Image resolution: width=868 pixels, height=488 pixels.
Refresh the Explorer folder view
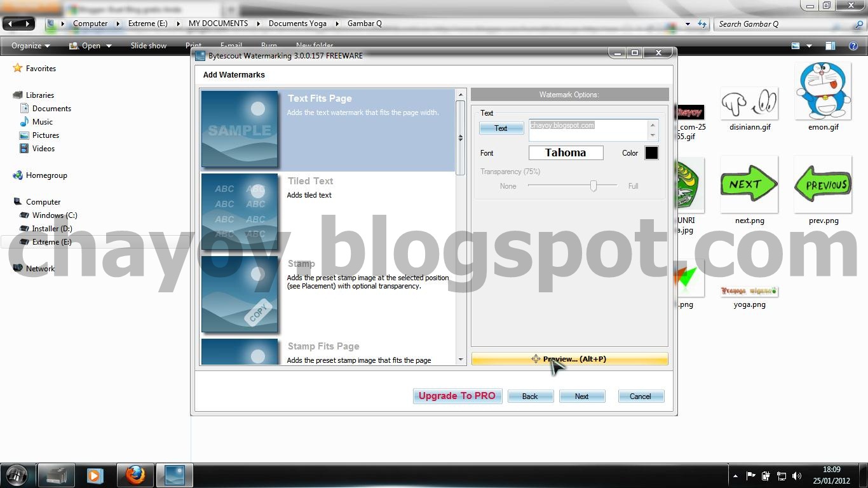[x=702, y=24]
